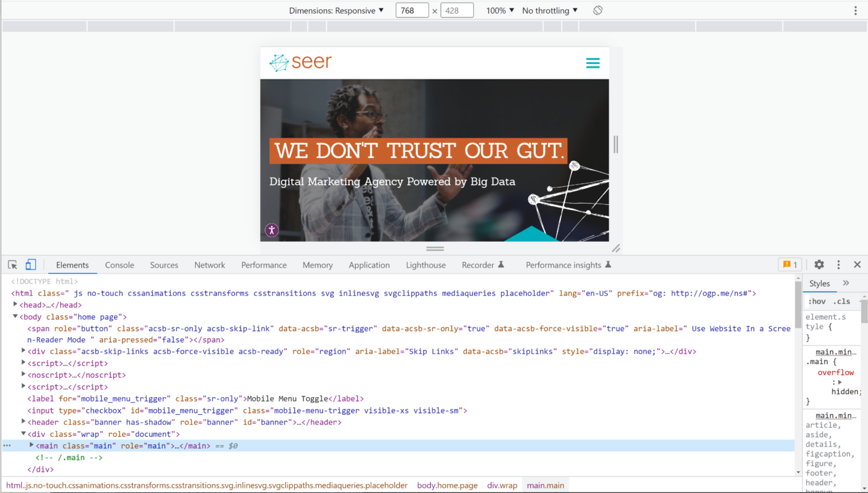Expand the head element node
Screen dimensions: 868x493
[x=16, y=305]
